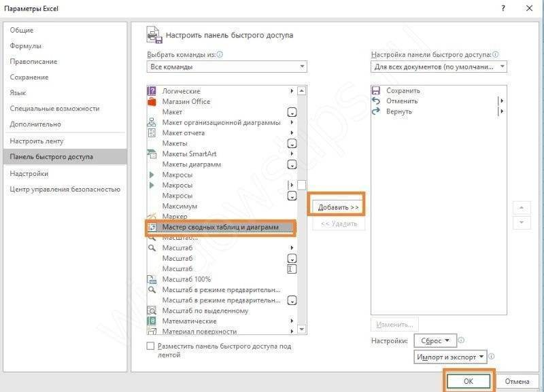The width and height of the screenshot is (544, 392).
Task: Click info icon next to Импорт и экспорт
Action: coord(491,356)
